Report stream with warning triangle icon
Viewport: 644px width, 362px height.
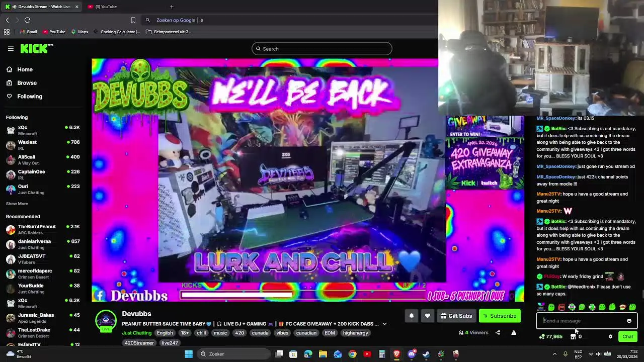[x=514, y=332]
